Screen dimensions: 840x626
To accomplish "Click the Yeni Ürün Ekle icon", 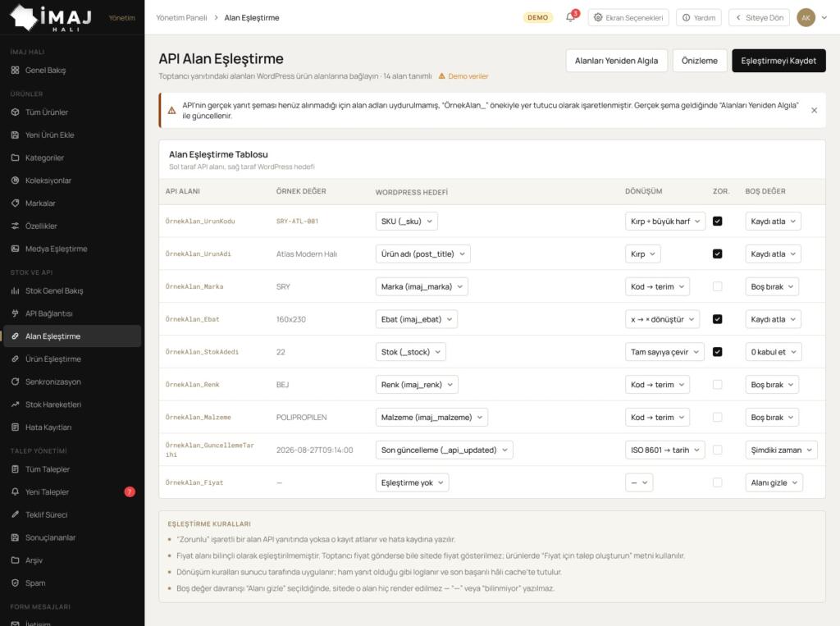I will [x=15, y=135].
